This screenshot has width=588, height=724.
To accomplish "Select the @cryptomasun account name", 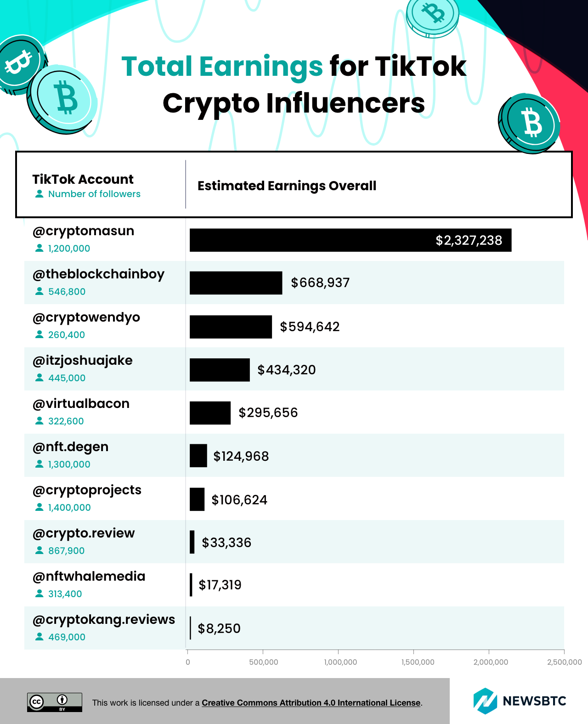I will click(83, 231).
